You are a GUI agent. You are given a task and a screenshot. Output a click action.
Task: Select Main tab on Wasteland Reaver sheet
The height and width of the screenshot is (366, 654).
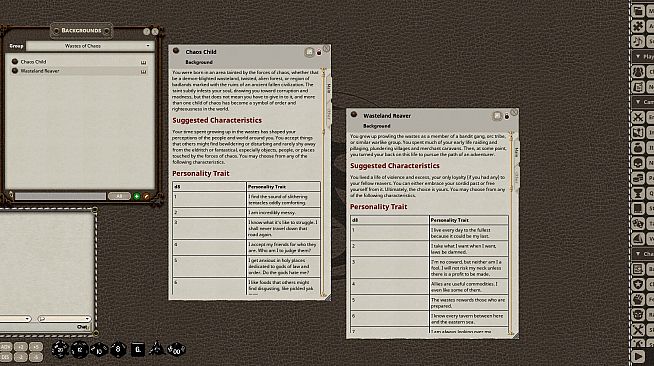pos(516,152)
